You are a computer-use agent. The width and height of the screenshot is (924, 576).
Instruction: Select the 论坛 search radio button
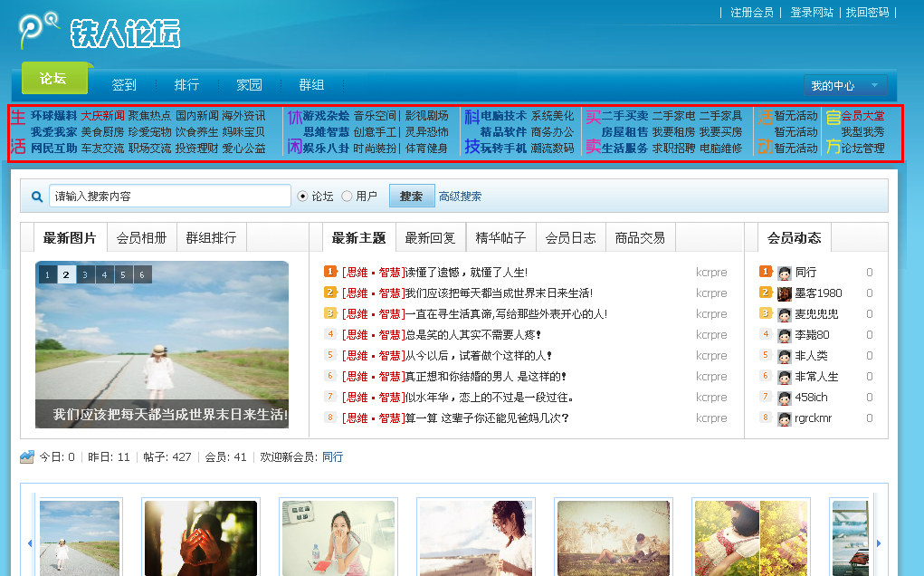click(x=301, y=197)
